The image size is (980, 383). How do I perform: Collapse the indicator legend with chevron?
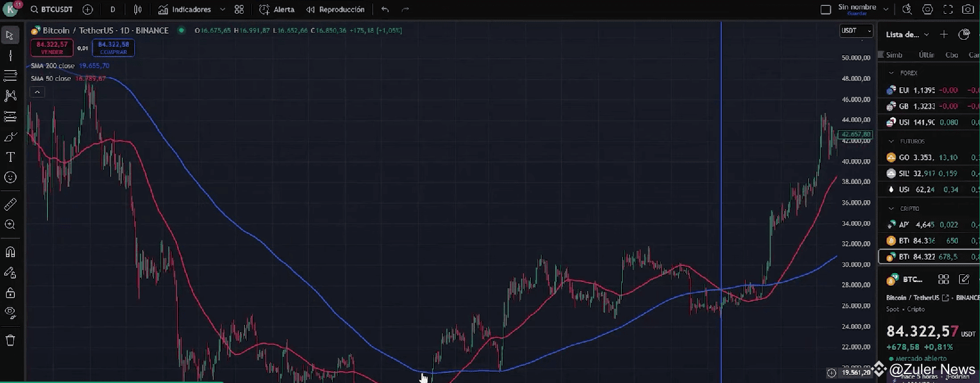(37, 92)
